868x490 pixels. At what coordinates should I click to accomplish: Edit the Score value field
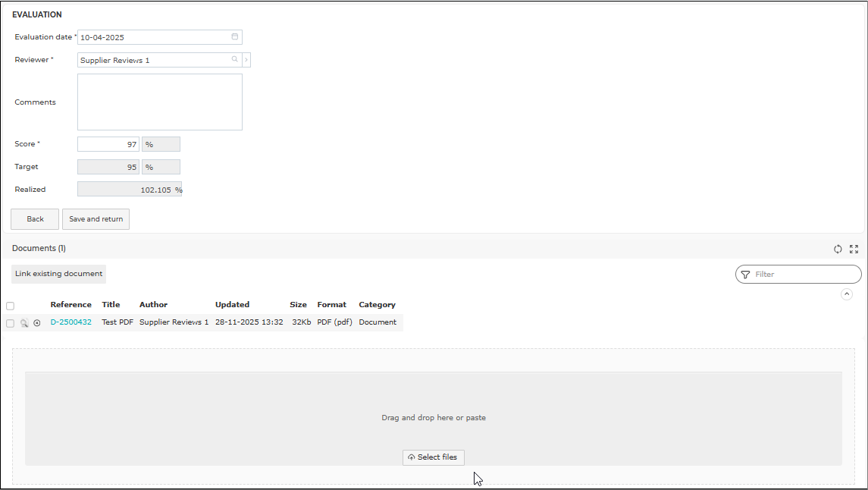click(x=108, y=144)
